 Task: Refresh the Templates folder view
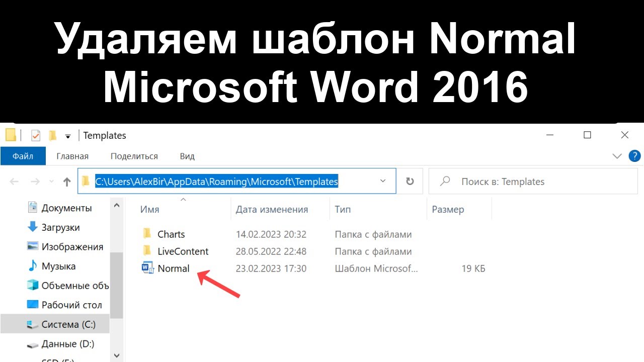(410, 182)
